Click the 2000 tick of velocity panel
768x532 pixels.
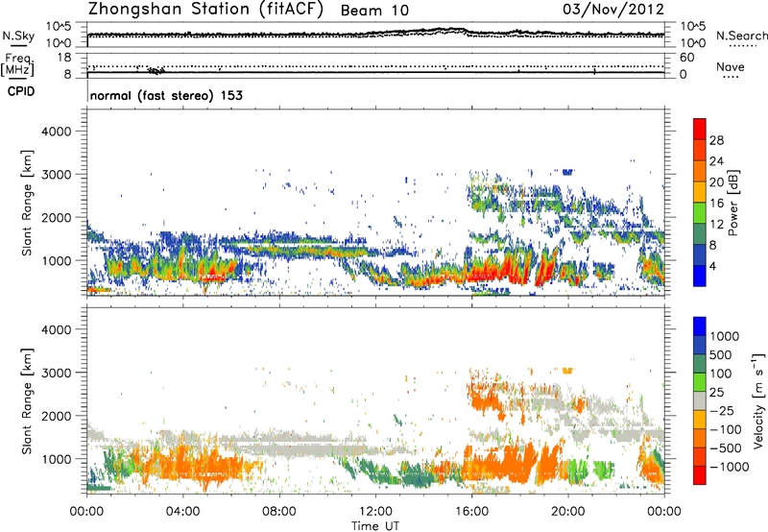tap(56, 416)
